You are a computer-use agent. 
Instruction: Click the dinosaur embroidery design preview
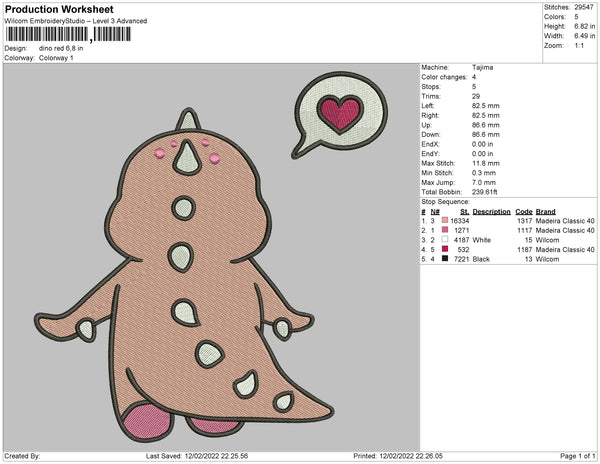(x=185, y=275)
